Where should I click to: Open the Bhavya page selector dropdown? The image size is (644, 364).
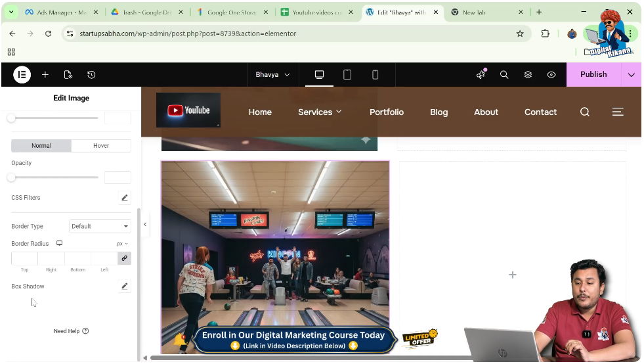[272, 75]
